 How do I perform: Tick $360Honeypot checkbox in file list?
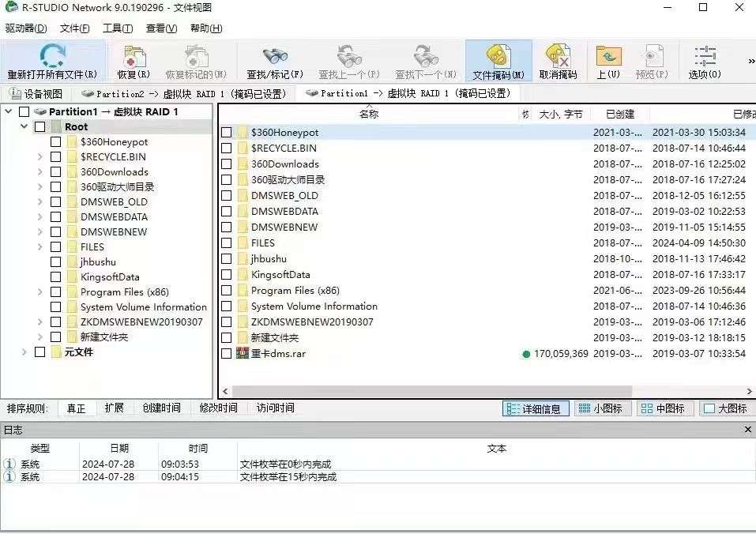(227, 132)
